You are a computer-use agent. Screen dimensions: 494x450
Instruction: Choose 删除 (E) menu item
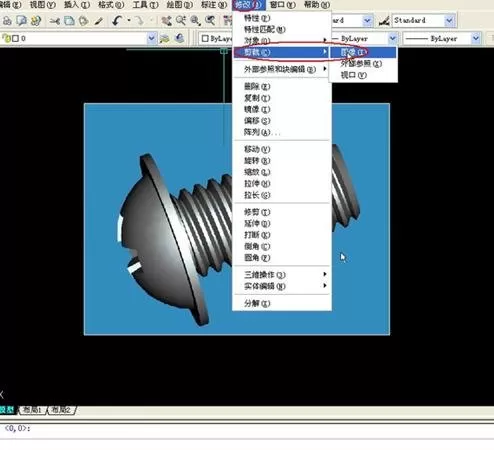coord(282,86)
